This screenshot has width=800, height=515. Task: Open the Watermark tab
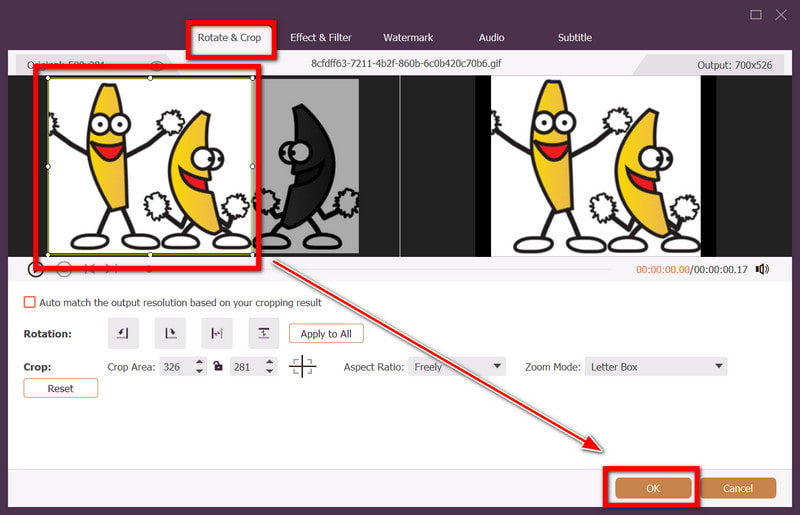click(408, 38)
